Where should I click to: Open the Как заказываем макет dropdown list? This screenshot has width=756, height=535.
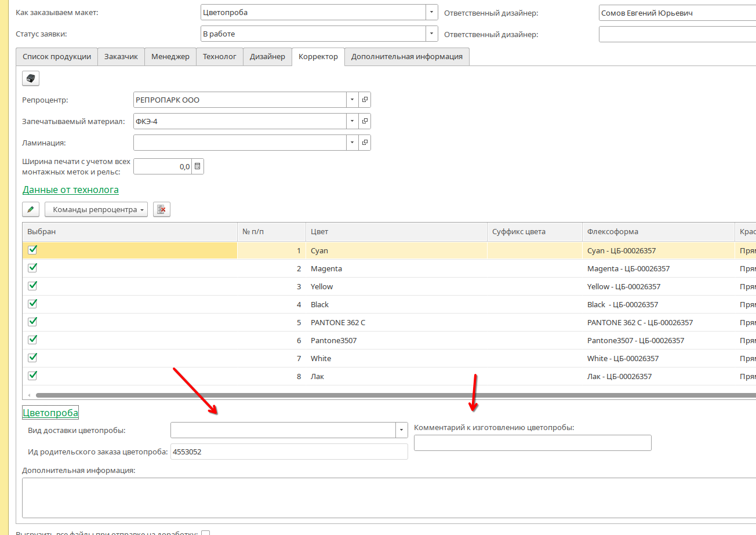(x=431, y=12)
